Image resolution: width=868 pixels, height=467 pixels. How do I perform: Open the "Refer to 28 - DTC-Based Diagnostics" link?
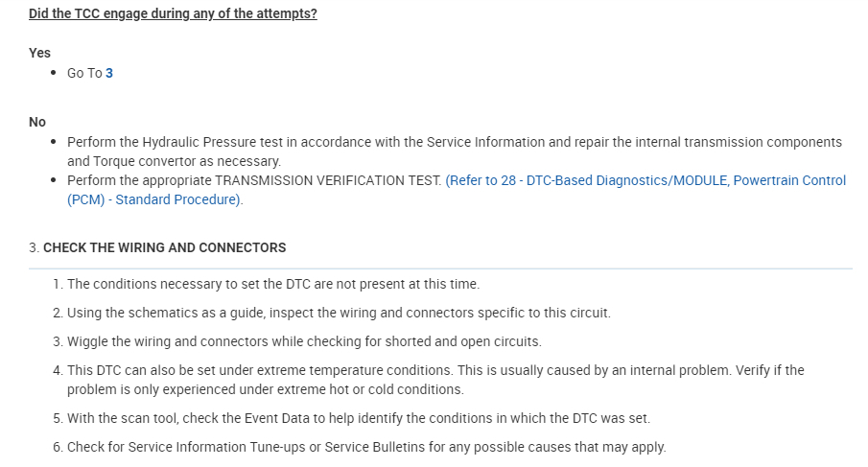(x=645, y=181)
